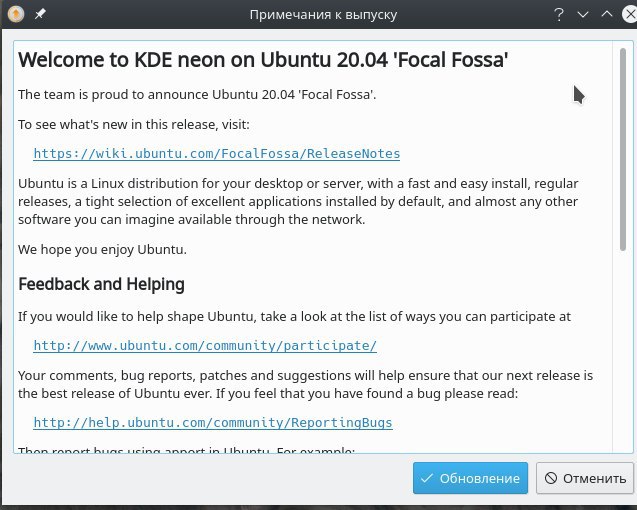637x510 pixels.
Task: Confirm upgrade with the Обновление button
Action: (470, 478)
